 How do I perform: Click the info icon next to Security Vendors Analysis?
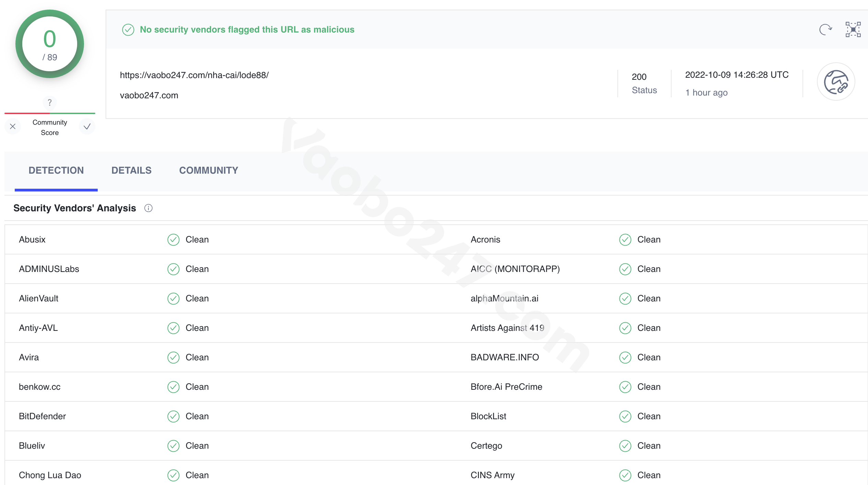pyautogui.click(x=148, y=208)
